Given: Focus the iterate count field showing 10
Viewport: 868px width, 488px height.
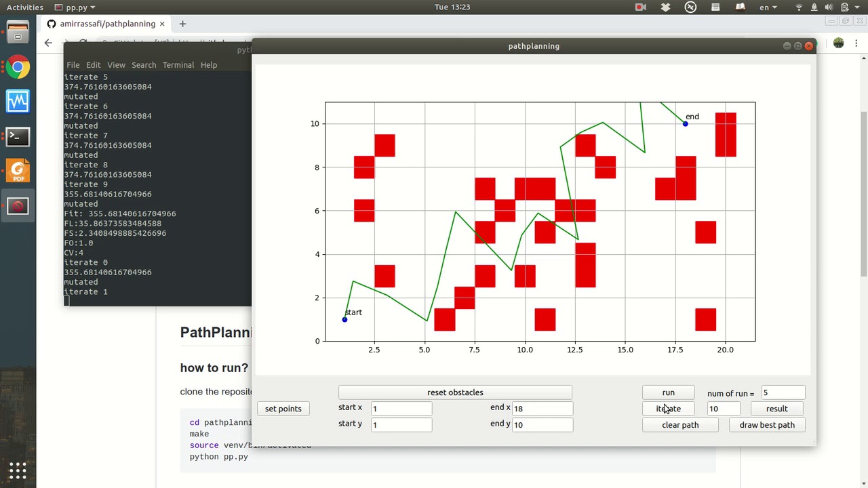Looking at the screenshot, I should tap(724, 409).
